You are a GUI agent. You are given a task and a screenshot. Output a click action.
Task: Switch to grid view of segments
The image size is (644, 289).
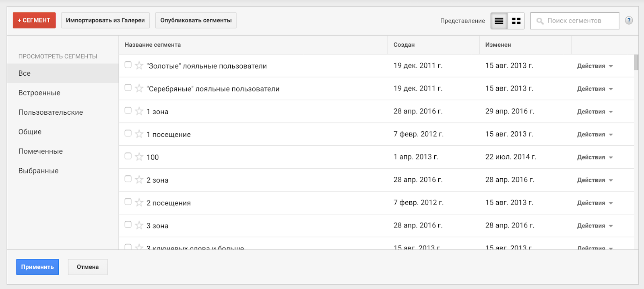(x=516, y=21)
